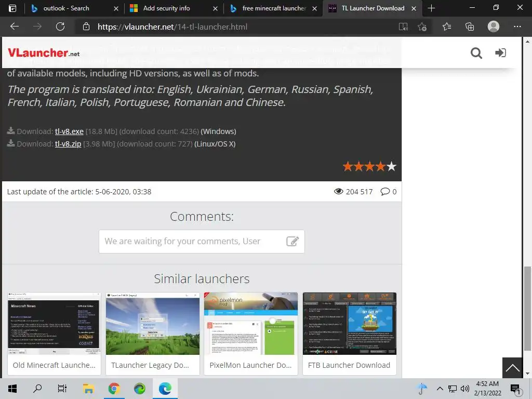Click the VLauncher.net logo

44,52
